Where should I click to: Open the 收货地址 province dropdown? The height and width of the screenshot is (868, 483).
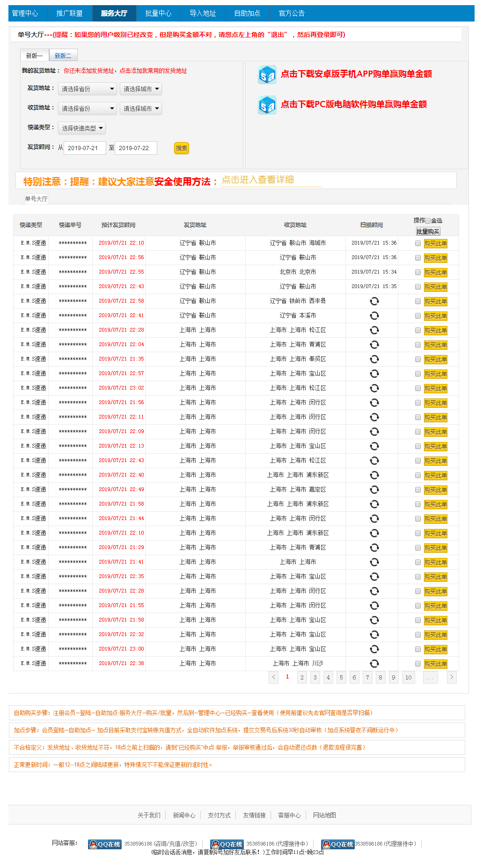88,108
